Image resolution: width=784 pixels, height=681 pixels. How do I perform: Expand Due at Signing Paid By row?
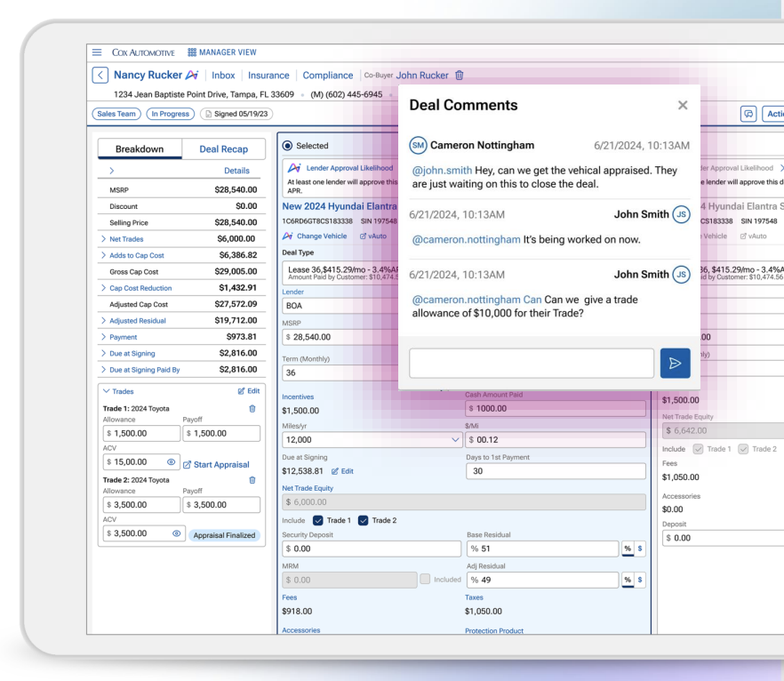(103, 370)
